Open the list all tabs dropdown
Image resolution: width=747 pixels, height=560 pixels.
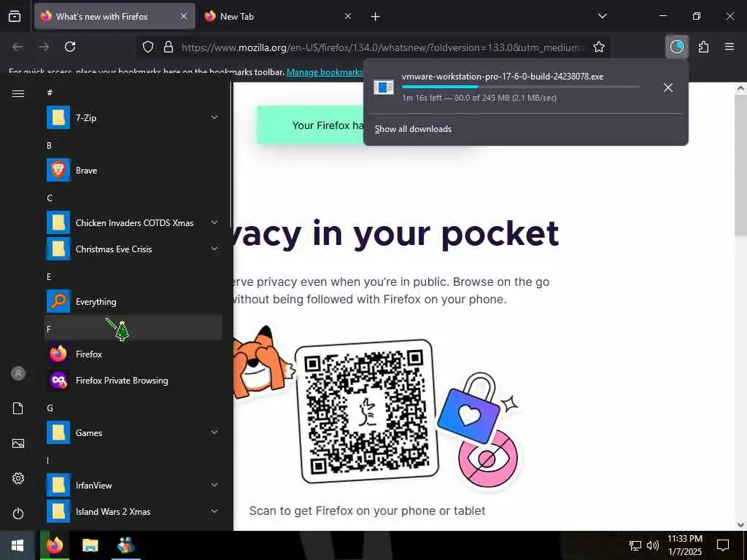pyautogui.click(x=602, y=17)
